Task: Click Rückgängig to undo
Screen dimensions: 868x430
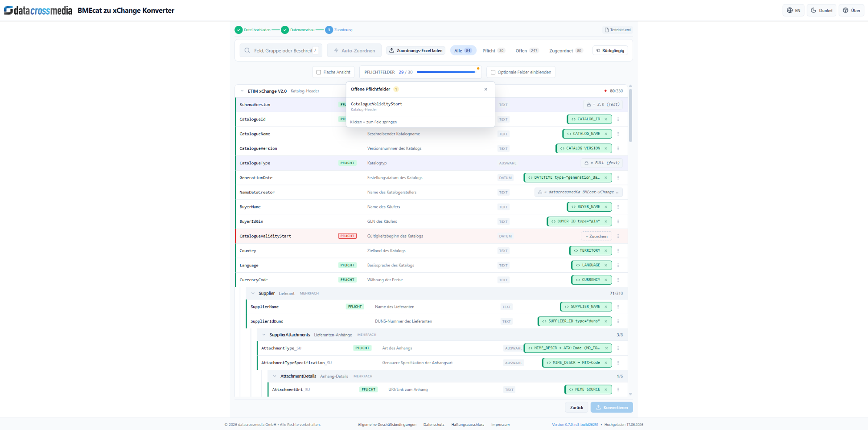Action: 610,50
